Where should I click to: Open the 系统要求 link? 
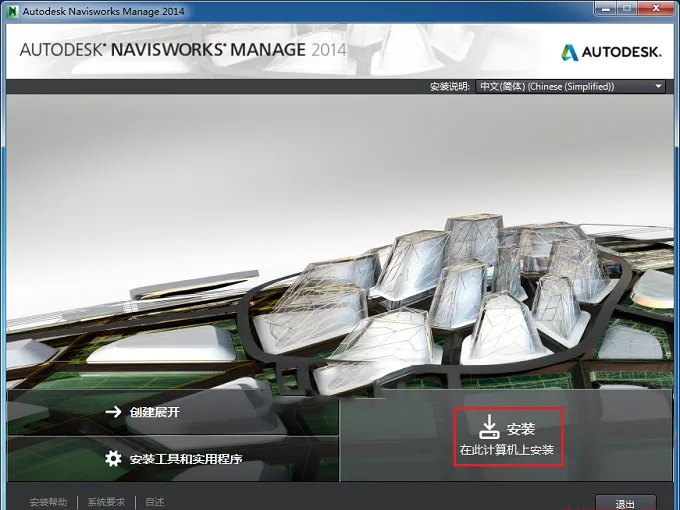106,502
